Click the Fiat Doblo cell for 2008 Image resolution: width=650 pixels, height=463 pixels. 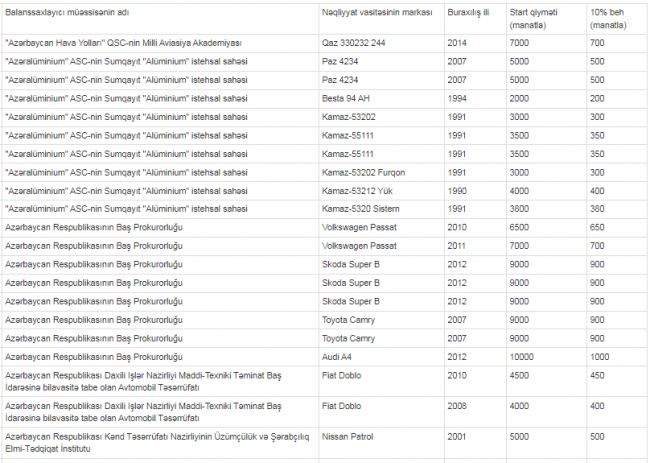click(x=343, y=406)
